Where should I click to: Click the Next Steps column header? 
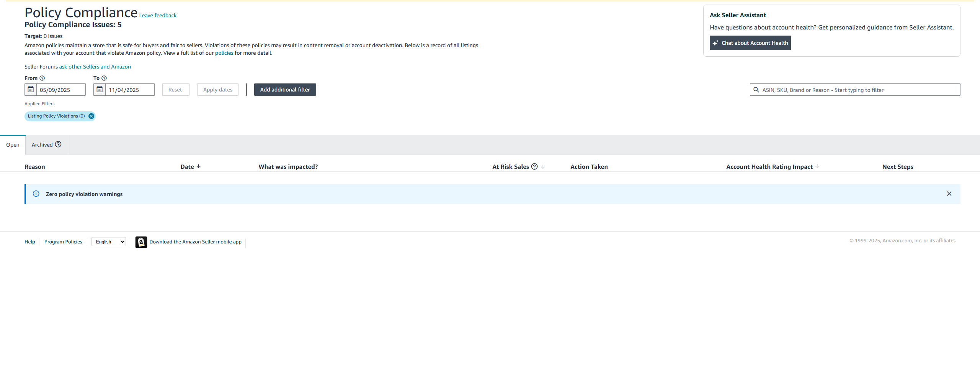(898, 167)
